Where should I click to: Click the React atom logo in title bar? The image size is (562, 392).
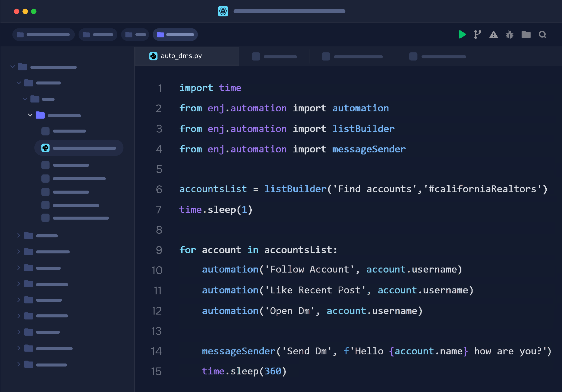223,11
